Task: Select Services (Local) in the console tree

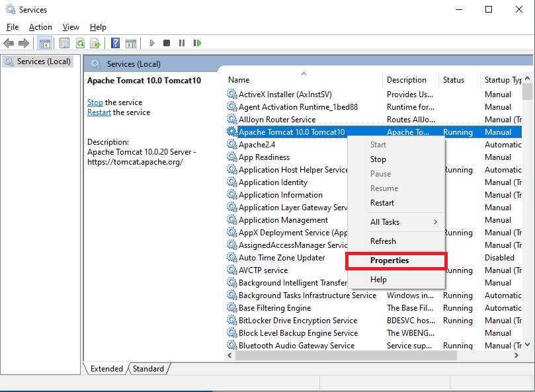Action: [x=38, y=61]
